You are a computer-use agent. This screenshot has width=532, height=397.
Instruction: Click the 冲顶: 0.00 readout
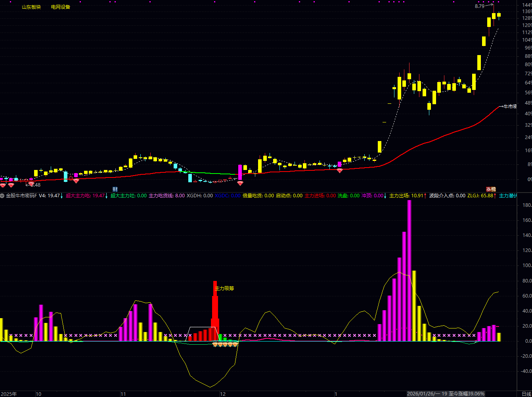(x=373, y=196)
